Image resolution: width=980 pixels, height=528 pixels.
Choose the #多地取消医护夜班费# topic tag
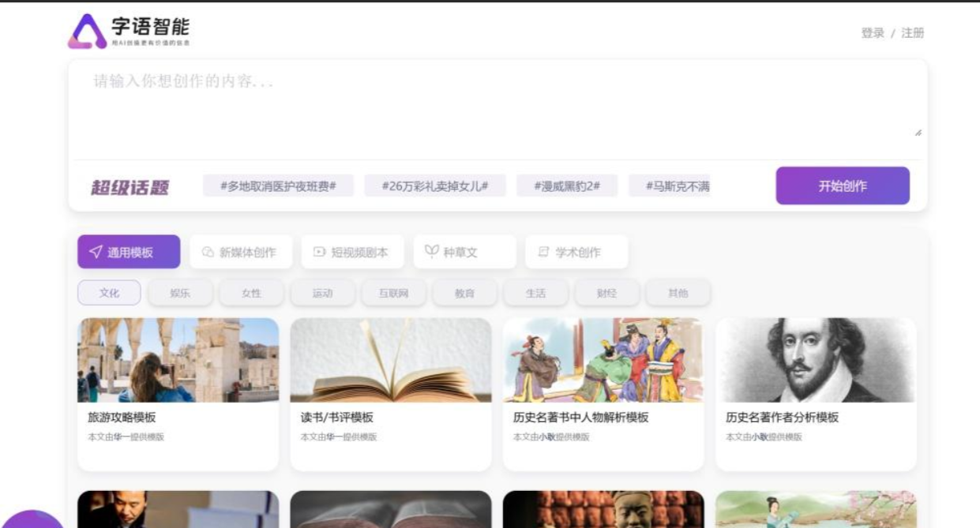[278, 186]
